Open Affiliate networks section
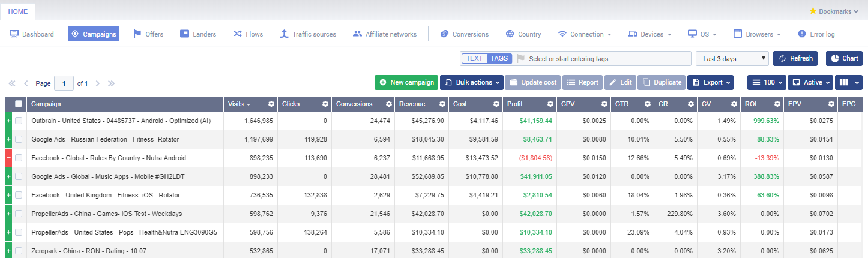 [x=385, y=34]
